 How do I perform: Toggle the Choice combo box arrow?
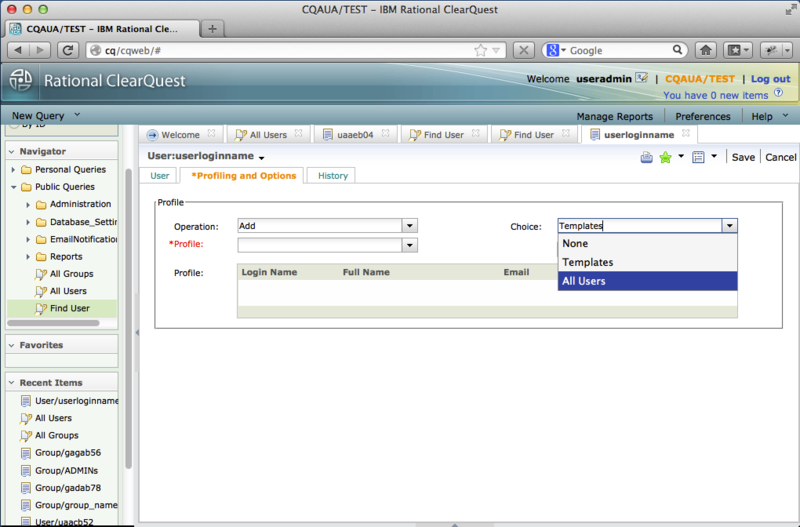730,225
